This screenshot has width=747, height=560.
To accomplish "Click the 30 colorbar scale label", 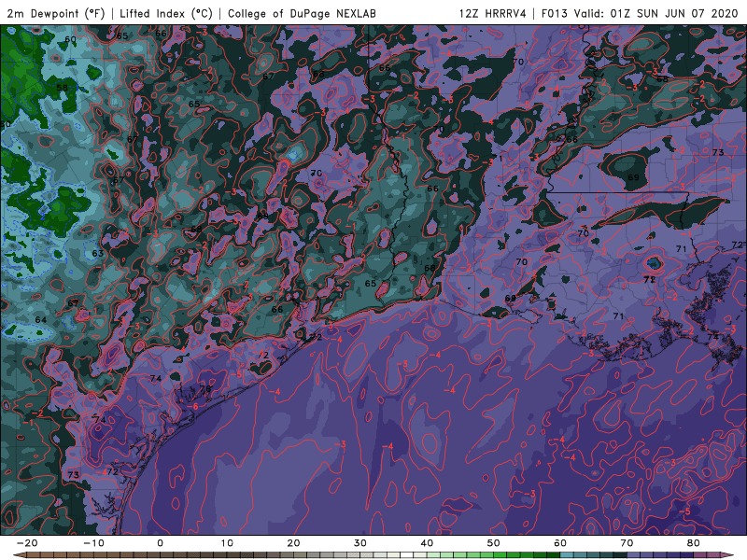I will (360, 543).
